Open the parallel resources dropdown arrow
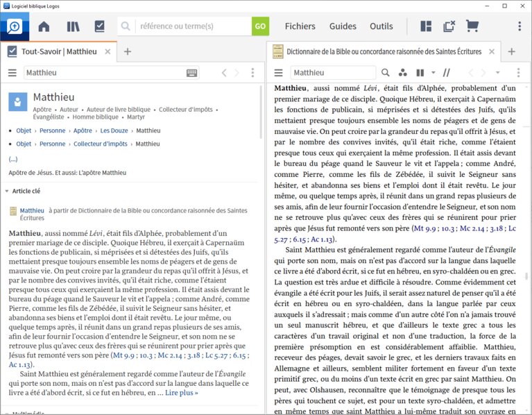This screenshot has height=415, width=532. click(x=434, y=73)
